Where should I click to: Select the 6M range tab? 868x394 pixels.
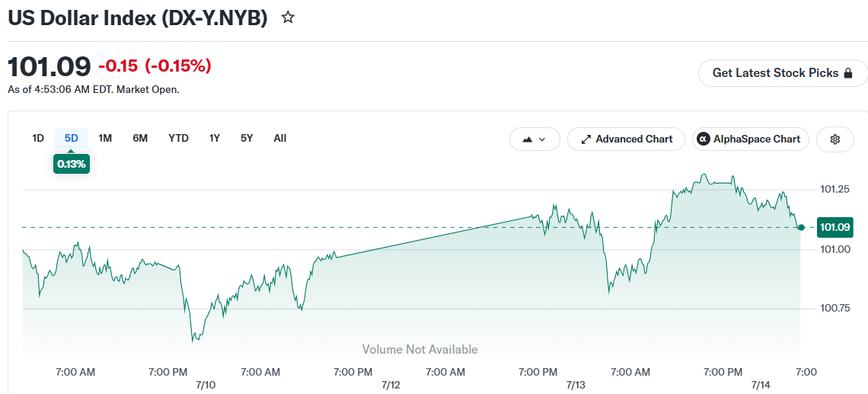tap(140, 139)
